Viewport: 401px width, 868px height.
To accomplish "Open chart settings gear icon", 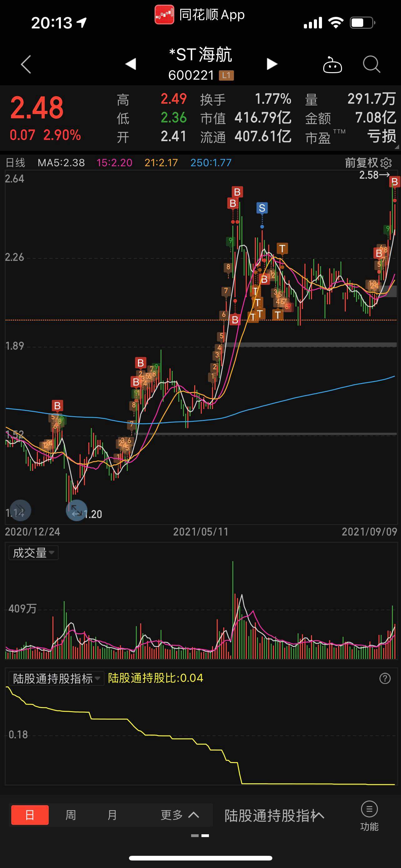I will 386,163.
